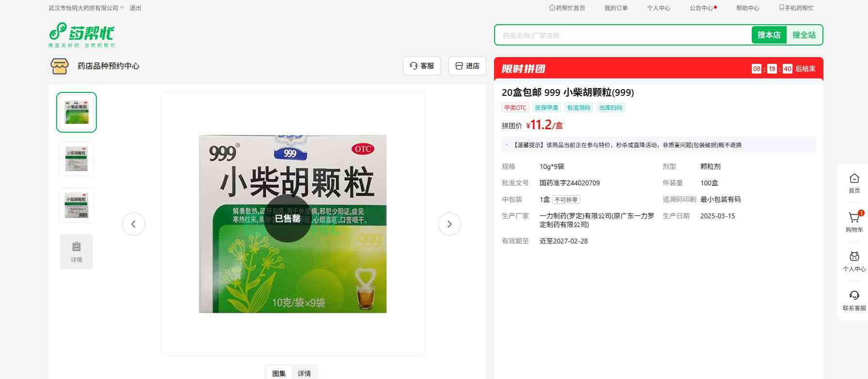This screenshot has width=868, height=379.
Task: Click the drug name search field
Action: point(622,35)
